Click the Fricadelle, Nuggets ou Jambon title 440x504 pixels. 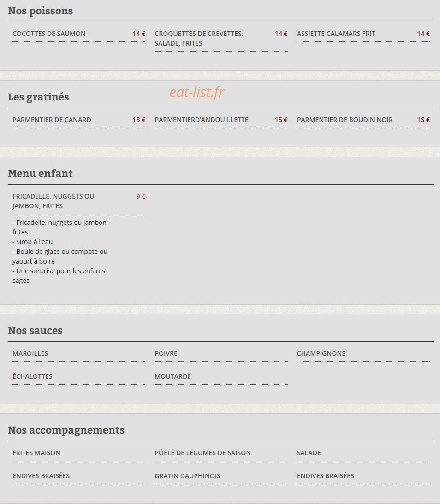(x=53, y=201)
